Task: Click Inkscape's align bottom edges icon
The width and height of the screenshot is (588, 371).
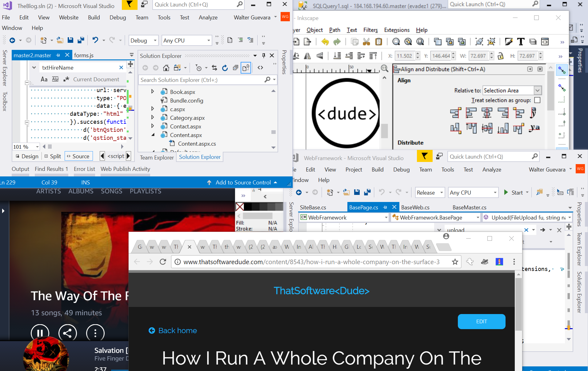Action: point(503,128)
